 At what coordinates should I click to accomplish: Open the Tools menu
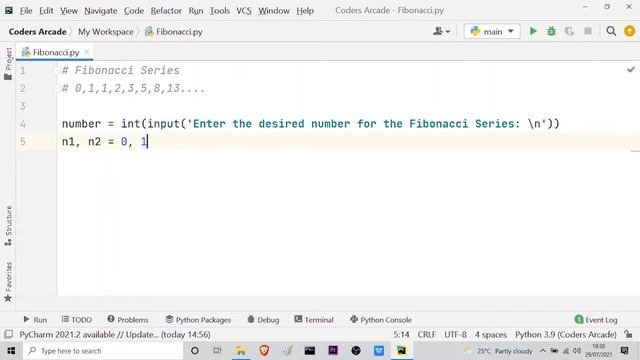point(220,11)
